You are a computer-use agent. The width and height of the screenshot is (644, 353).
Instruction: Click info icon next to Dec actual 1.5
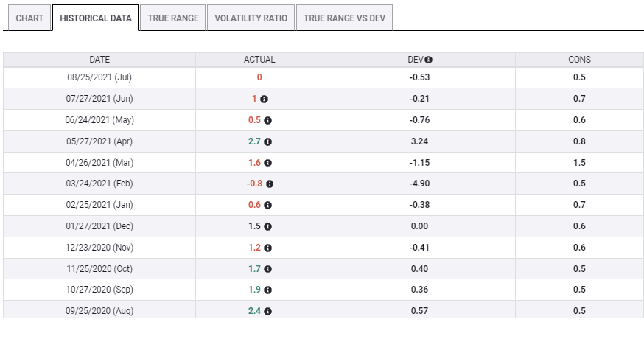click(268, 227)
